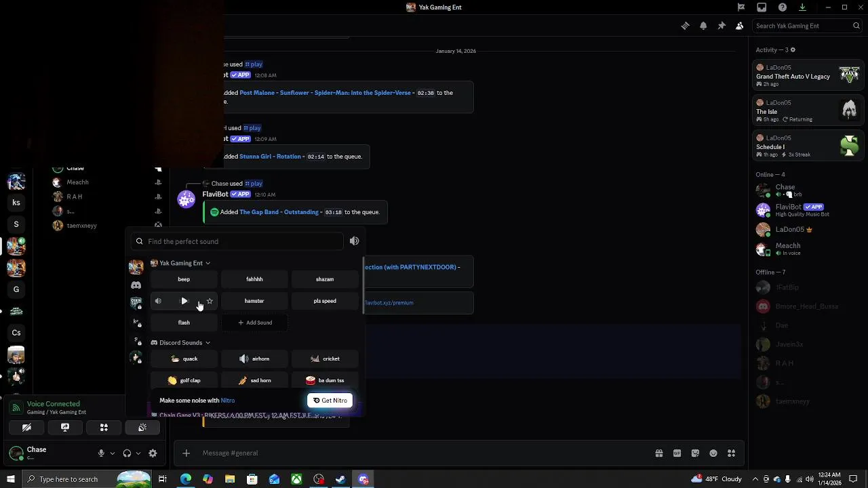
Task: Open Steam in Windows taskbar
Action: (341, 479)
